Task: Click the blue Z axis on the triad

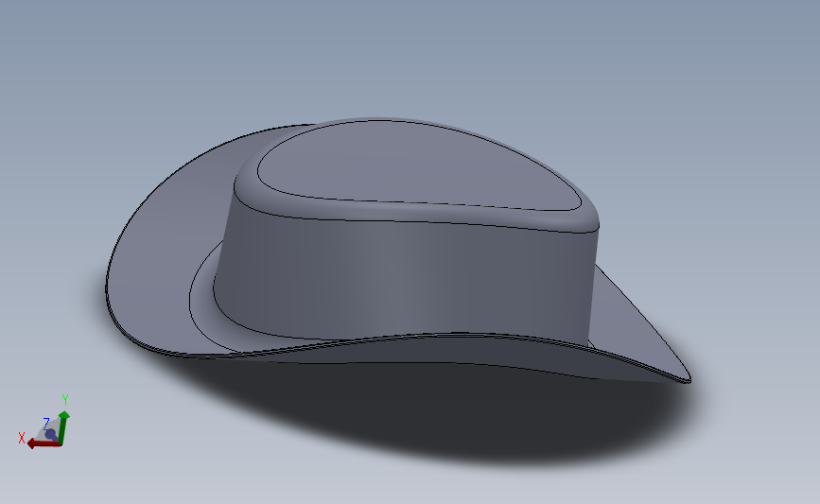Action: pyautogui.click(x=51, y=434)
